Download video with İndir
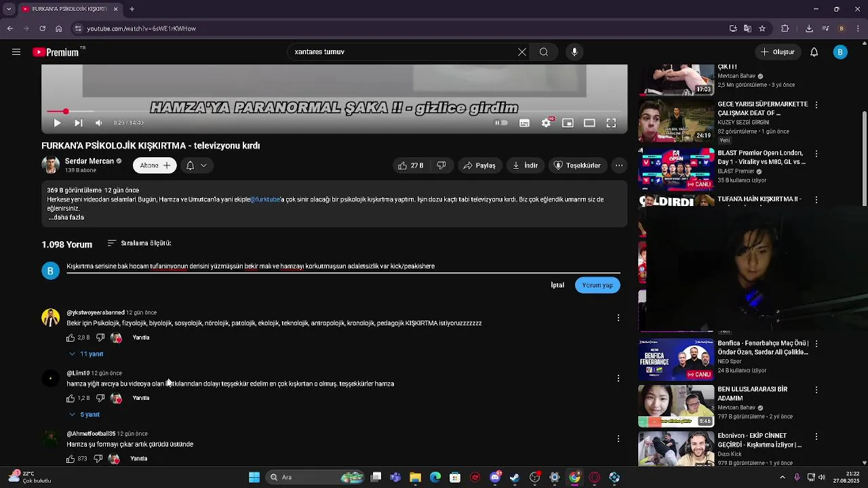The width and height of the screenshot is (868, 488). pos(525,165)
